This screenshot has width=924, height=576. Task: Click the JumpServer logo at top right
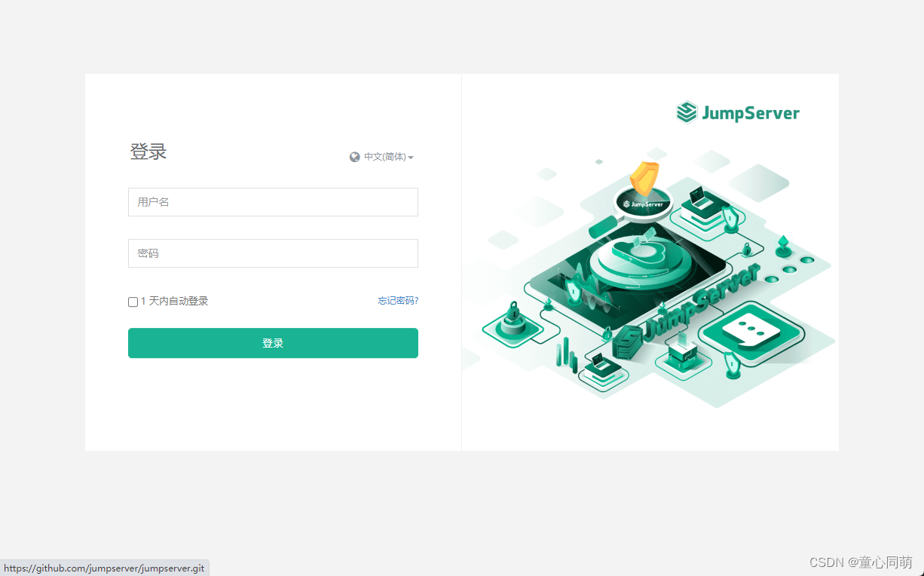click(x=738, y=112)
